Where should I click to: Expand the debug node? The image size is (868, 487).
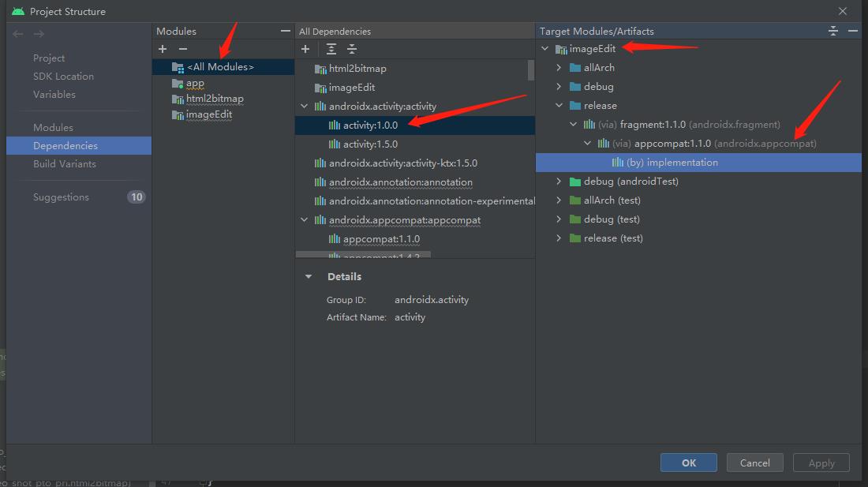point(559,86)
